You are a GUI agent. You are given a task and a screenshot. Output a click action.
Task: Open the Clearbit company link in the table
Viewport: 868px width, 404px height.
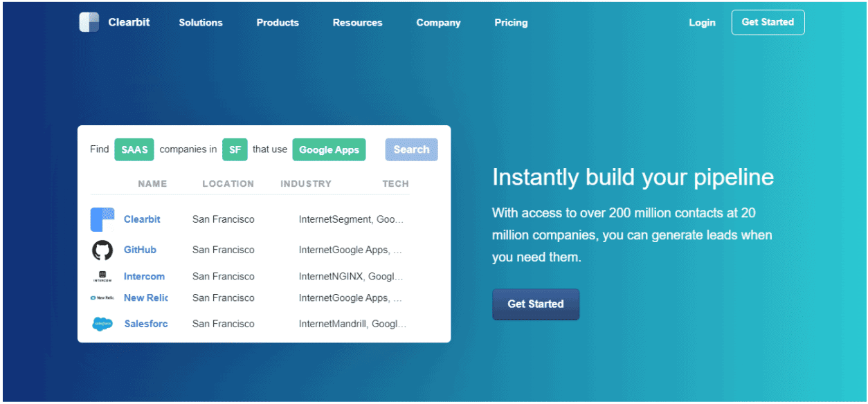[x=142, y=219]
